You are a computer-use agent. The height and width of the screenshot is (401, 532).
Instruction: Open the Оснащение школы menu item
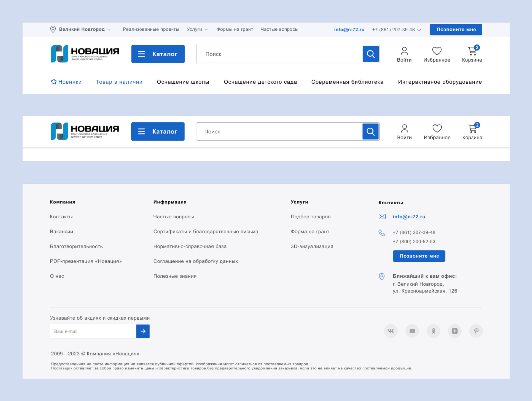click(x=183, y=82)
